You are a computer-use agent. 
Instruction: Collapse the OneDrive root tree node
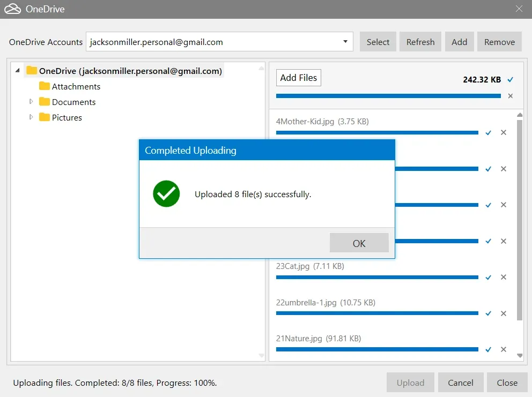18,71
